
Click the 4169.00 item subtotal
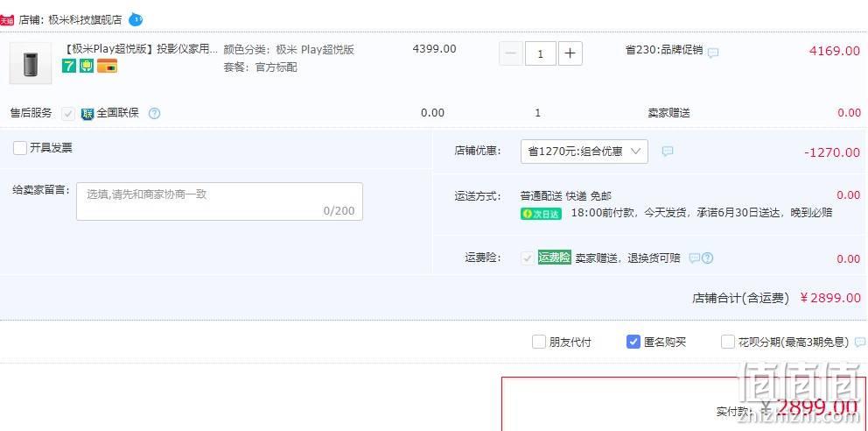tap(835, 51)
